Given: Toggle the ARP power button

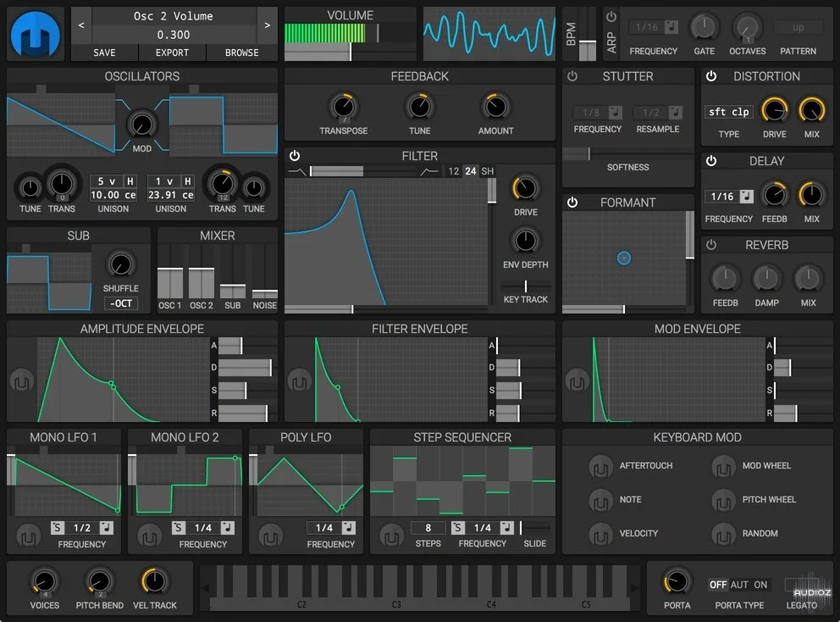Looking at the screenshot, I should (611, 17).
